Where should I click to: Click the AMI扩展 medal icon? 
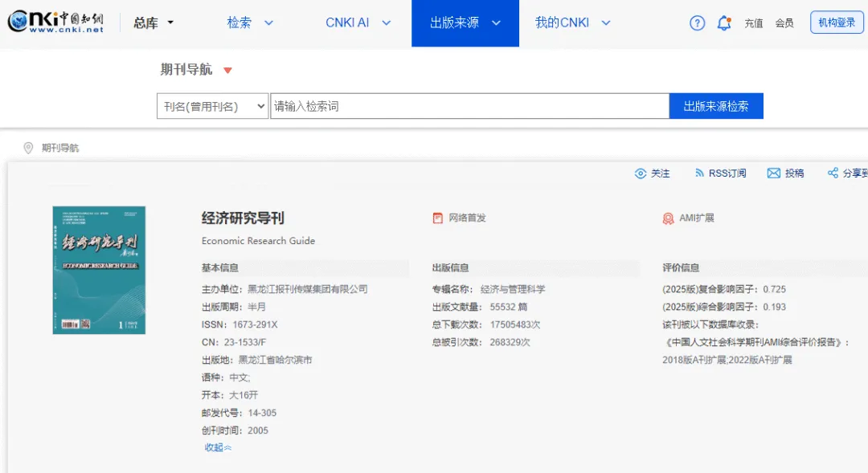tap(668, 218)
